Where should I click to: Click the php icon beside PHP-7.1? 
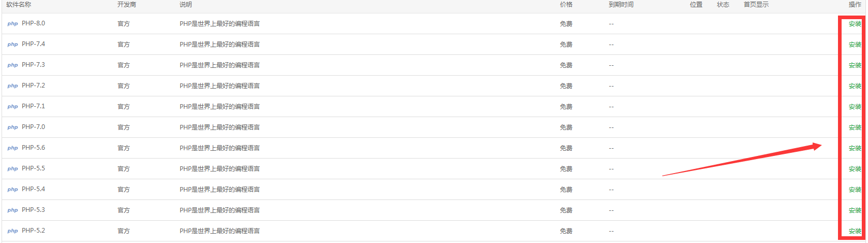point(12,107)
